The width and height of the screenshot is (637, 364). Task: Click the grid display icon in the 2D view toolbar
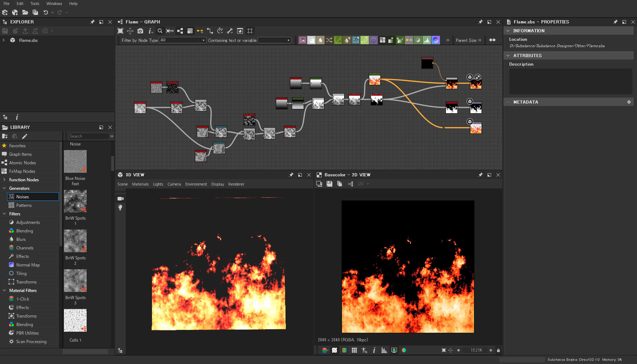(x=354, y=350)
